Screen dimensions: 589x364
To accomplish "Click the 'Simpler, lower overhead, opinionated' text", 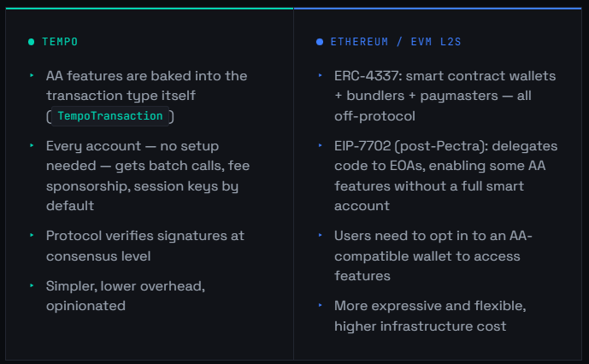I will point(138,295).
